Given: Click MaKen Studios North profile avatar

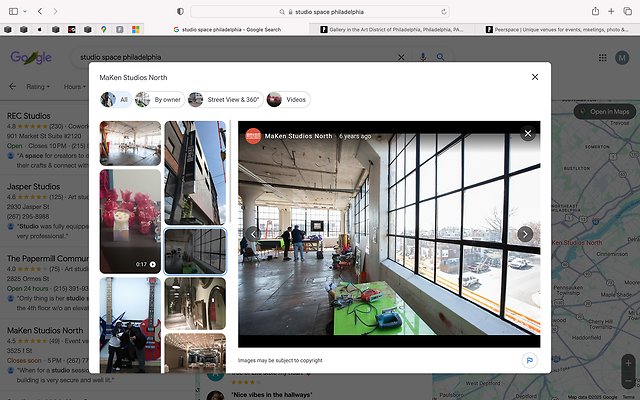Looking at the screenshot, I should pos(253,135).
